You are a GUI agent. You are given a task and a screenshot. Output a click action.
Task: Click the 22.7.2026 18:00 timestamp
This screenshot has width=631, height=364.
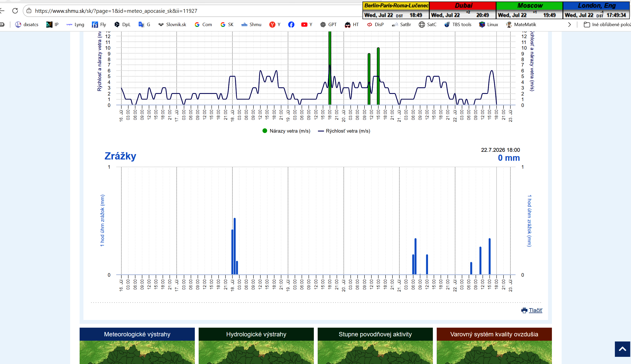tap(500, 150)
